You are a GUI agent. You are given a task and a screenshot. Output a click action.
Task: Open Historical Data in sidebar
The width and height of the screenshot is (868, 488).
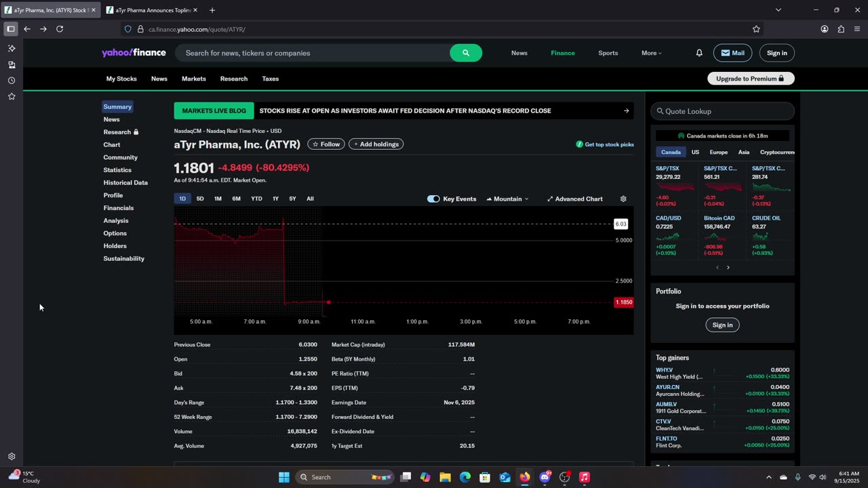pos(125,182)
